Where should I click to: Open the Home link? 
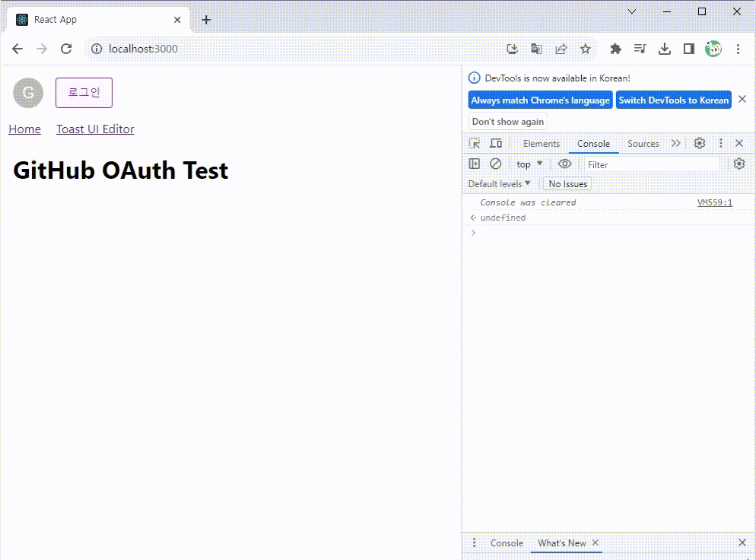[x=24, y=129]
